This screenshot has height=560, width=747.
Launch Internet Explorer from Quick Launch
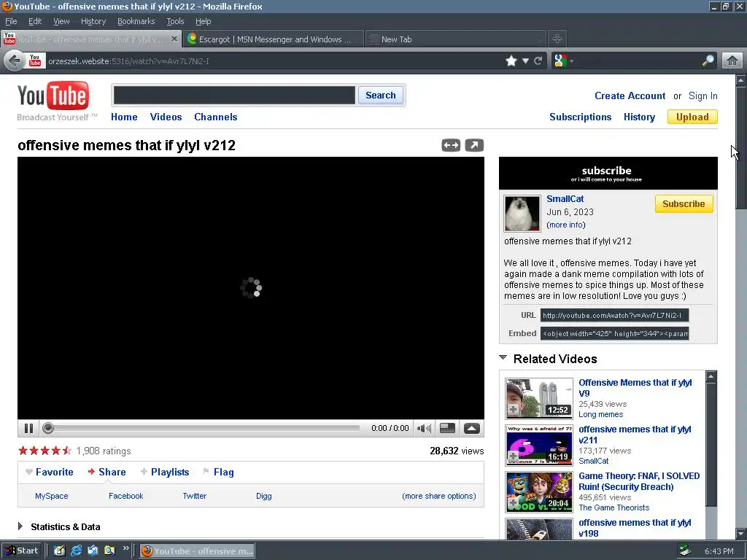76,551
